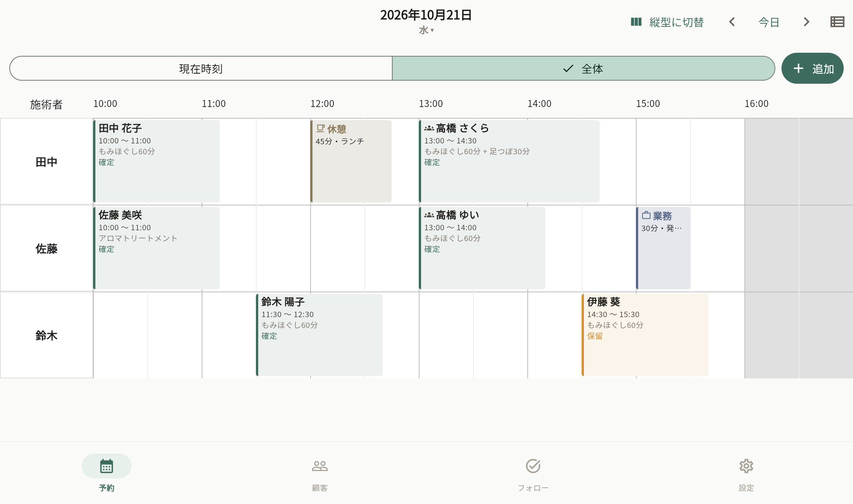Click the 16:00 time column header

756,104
